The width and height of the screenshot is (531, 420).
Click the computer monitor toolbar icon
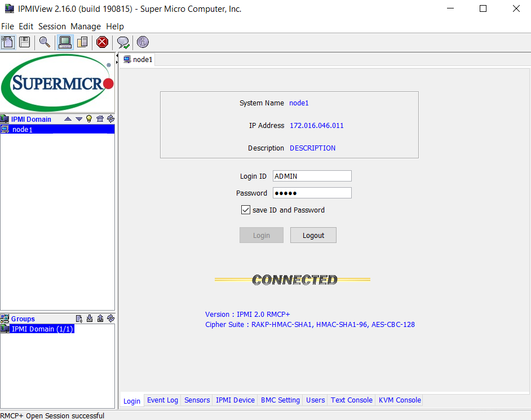[65, 42]
